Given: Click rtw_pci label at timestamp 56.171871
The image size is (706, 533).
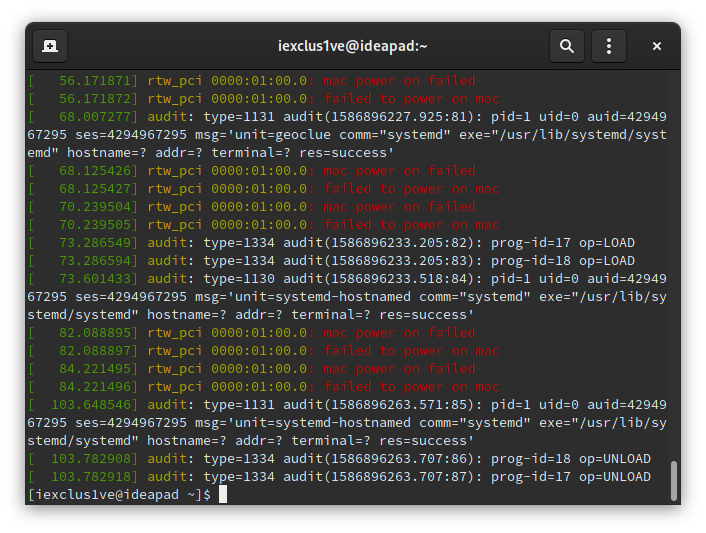Looking at the screenshot, I should 175,81.
